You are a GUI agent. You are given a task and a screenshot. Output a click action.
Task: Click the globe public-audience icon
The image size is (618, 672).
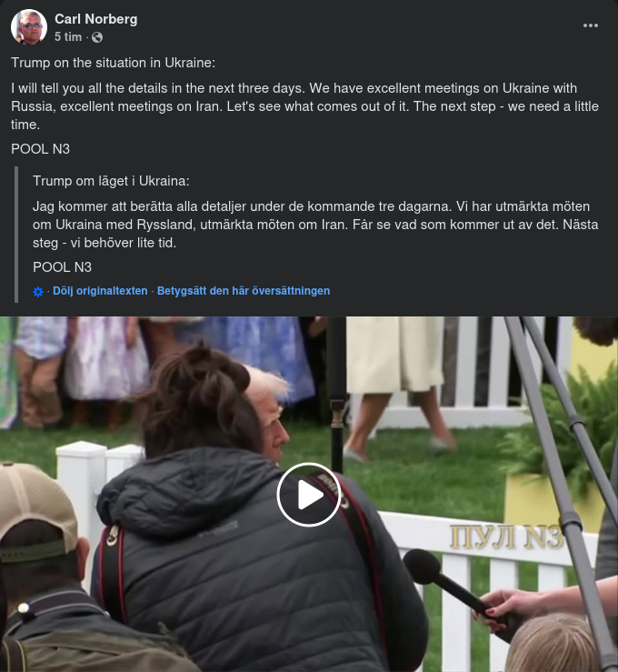click(97, 37)
